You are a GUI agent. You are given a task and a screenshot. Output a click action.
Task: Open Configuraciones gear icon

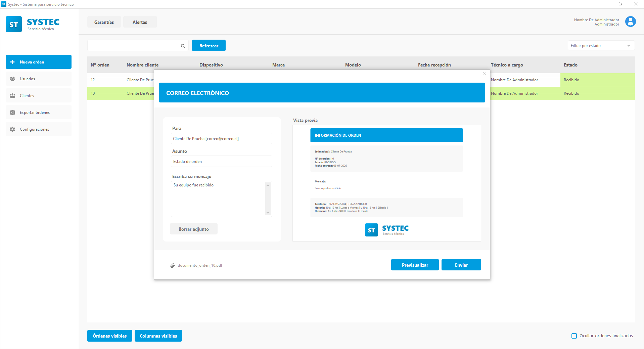[x=12, y=129]
